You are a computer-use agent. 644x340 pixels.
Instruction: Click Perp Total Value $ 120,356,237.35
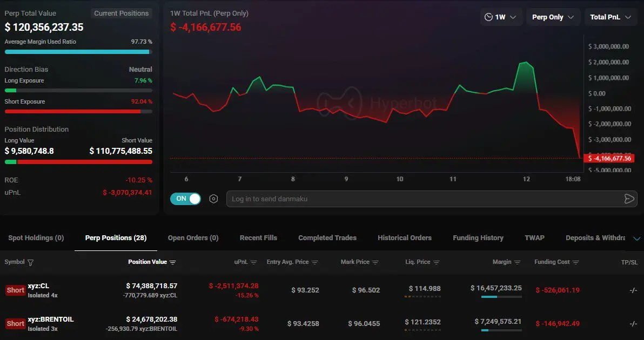click(44, 27)
